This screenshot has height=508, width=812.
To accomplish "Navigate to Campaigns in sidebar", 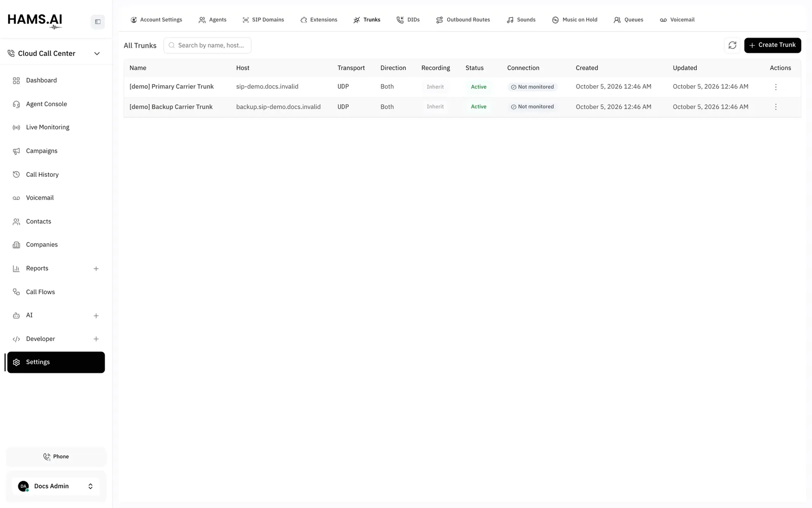I will pos(56,151).
